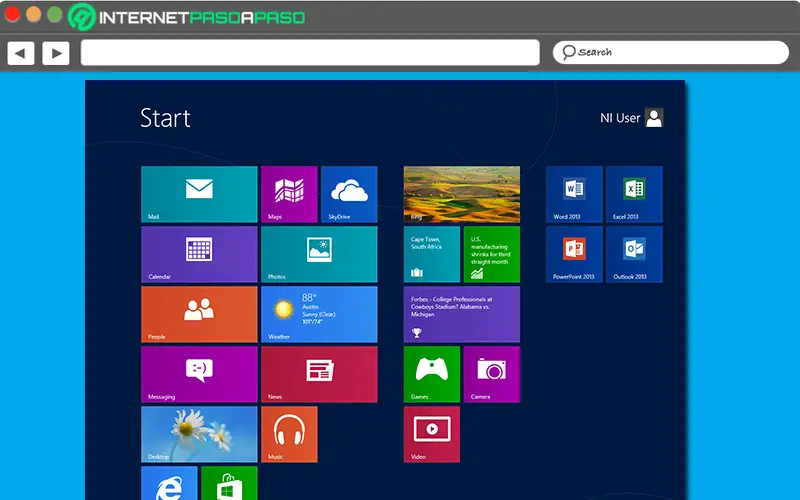Open the Desktop tile with daisies
Screen dimensions: 800x500
[199, 434]
